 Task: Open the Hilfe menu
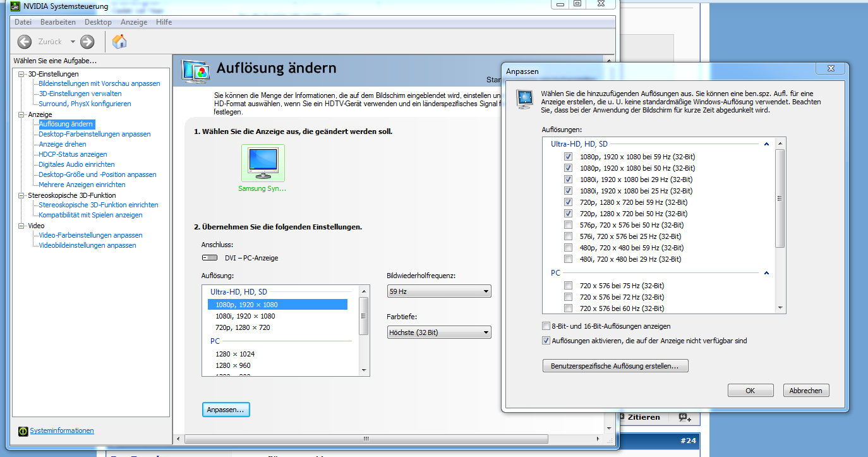pos(164,22)
